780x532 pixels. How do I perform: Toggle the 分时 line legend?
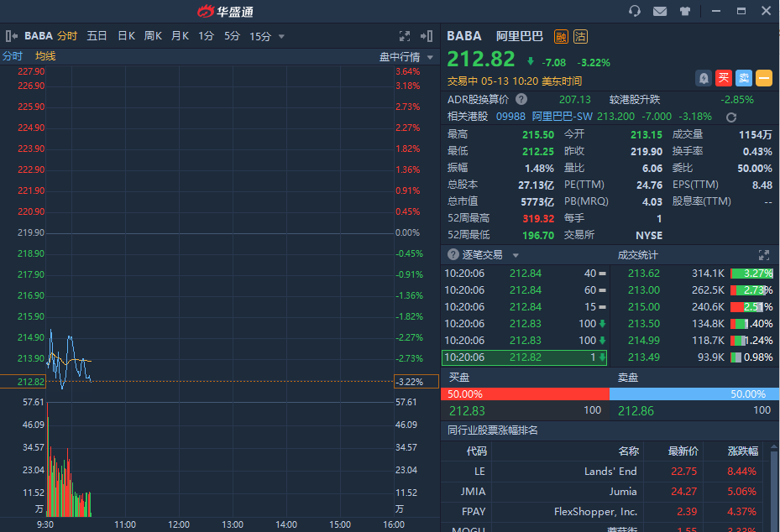[13, 56]
